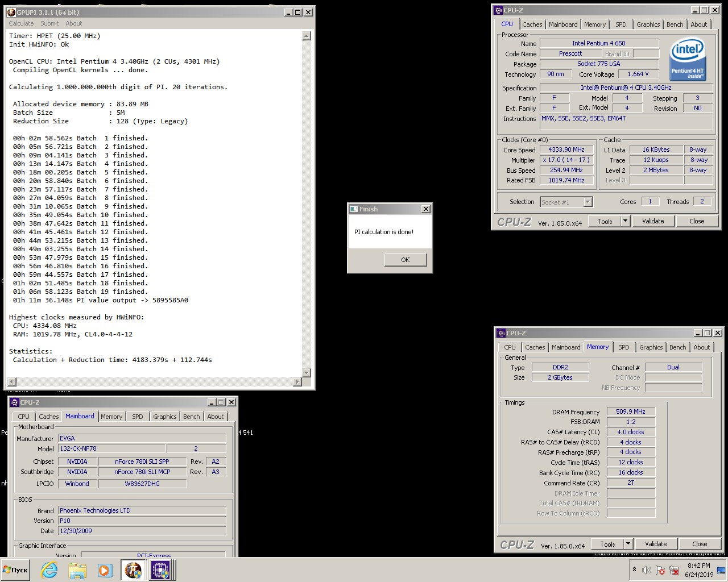Expand Tools dropdown arrow in Memory CPU-Z window

pyautogui.click(x=628, y=544)
